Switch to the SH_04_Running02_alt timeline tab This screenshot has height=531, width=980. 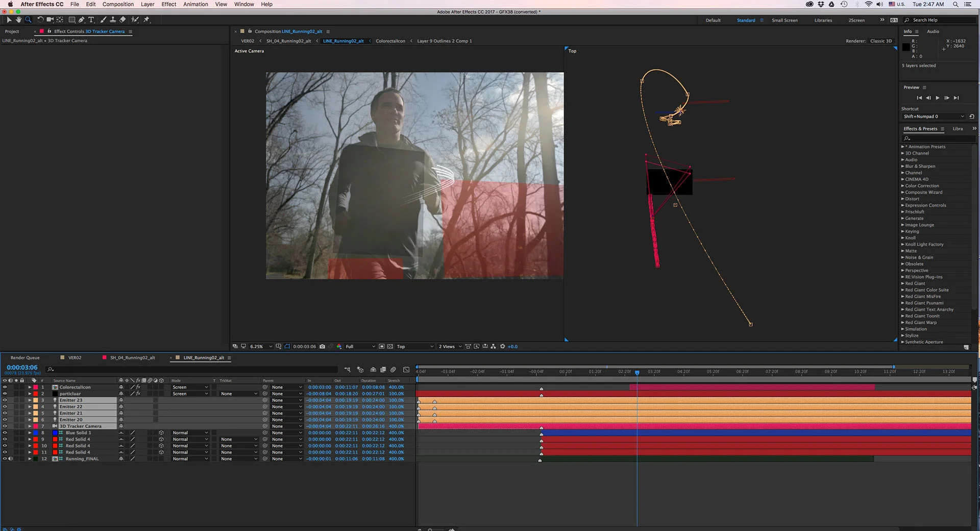(x=132, y=358)
